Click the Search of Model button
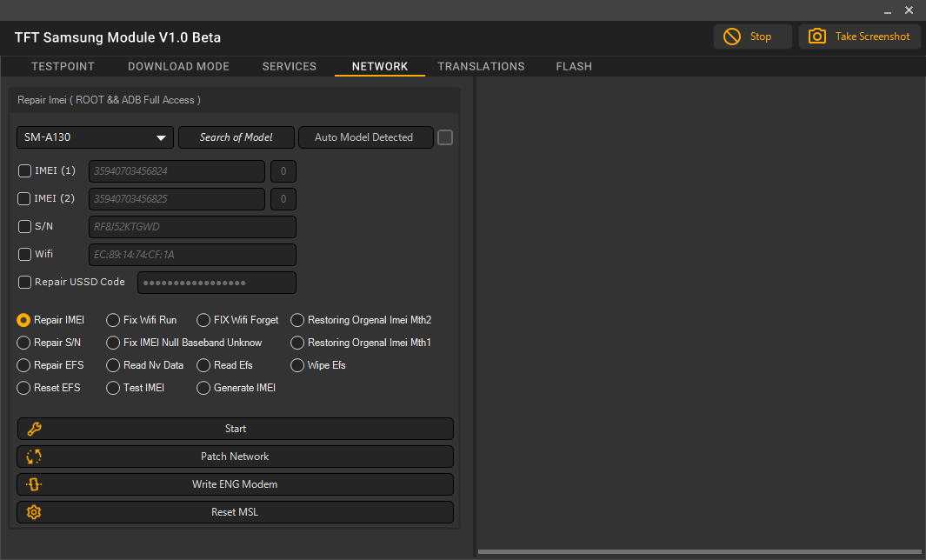Viewport: 926px width, 560px height. point(236,137)
